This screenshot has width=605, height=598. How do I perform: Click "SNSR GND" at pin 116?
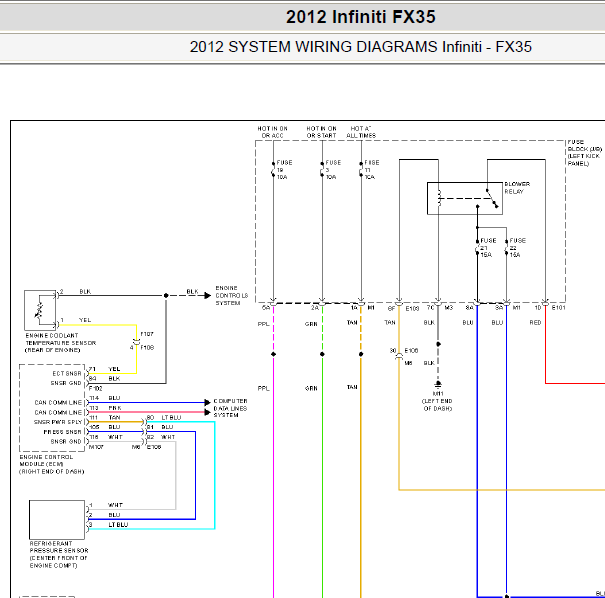(66, 442)
